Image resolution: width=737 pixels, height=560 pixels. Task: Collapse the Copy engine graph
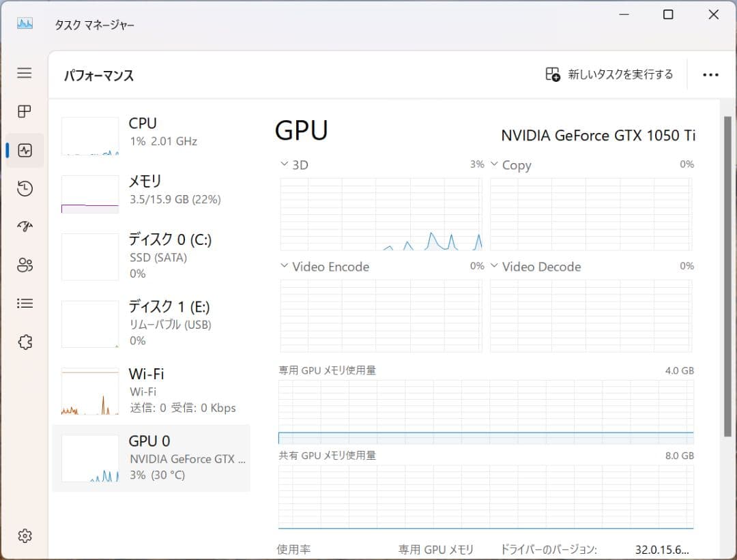tap(493, 164)
